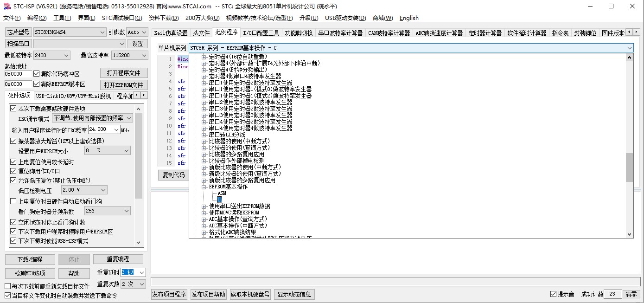644x303 pixels.
Task: Select 比较器作外部掉电检测 in the tree
Action: (x=236, y=161)
